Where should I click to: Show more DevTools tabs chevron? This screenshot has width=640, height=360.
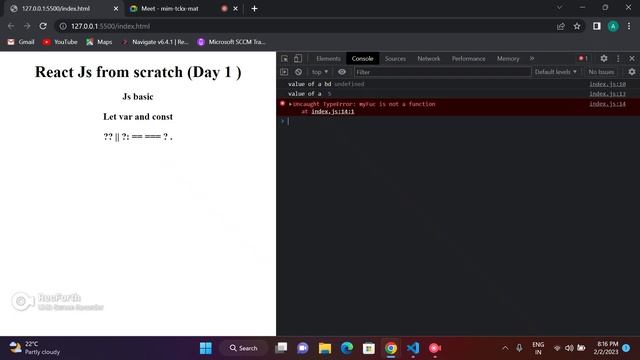532,59
